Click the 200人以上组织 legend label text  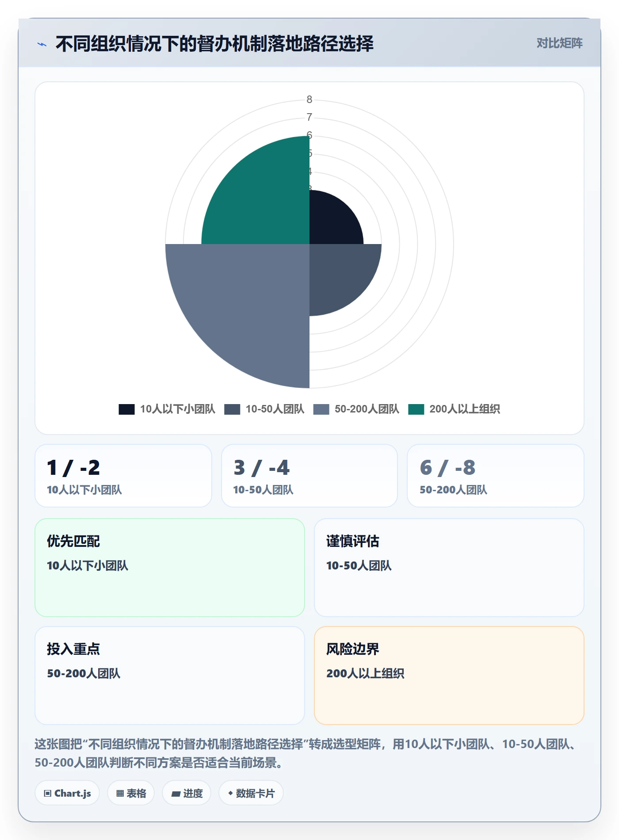tap(465, 409)
